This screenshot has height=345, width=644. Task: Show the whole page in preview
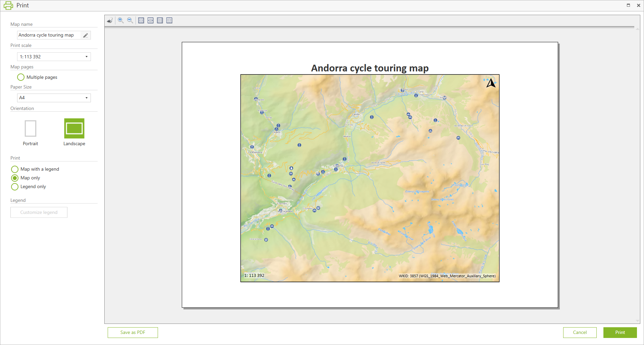pyautogui.click(x=160, y=20)
